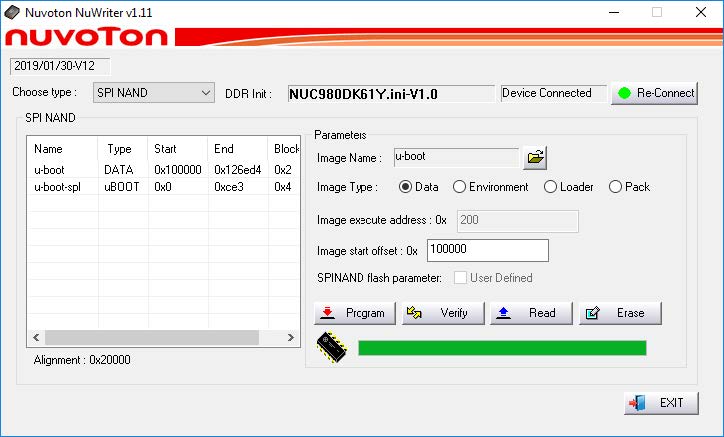Click the Name column header

63,149
